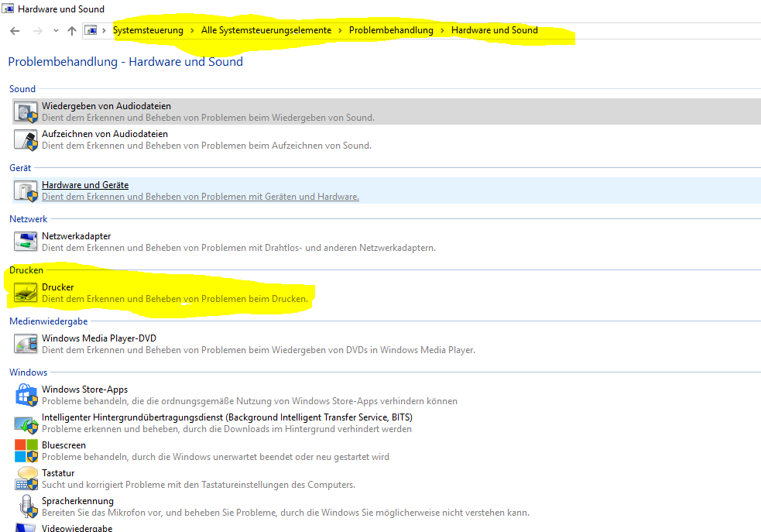Click description about Tastatureinstellungen des Computers
The image size is (761, 532).
198,485
